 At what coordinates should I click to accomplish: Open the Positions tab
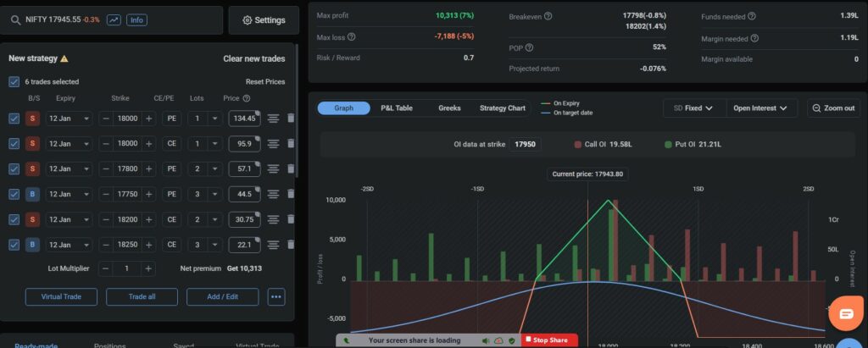coord(109,345)
